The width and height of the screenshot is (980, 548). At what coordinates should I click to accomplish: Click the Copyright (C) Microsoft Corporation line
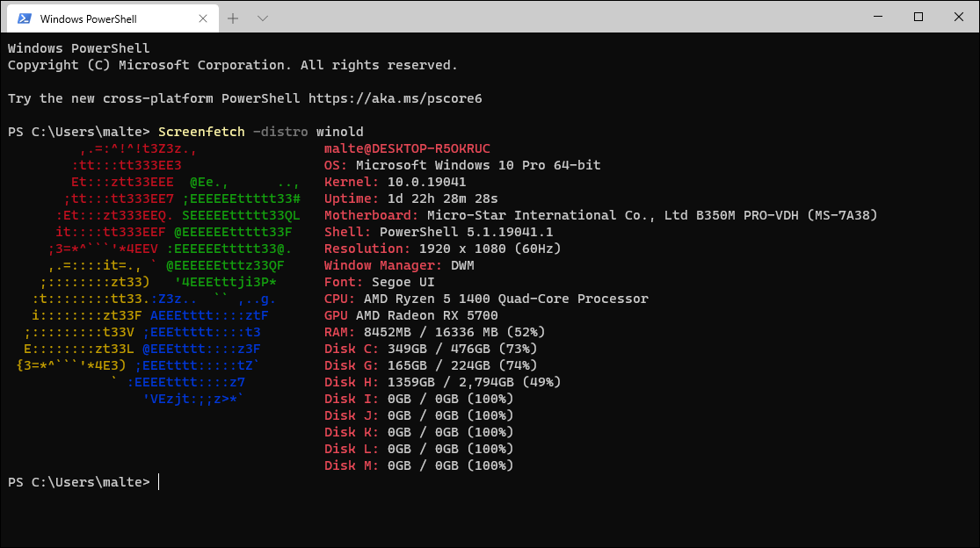click(233, 65)
